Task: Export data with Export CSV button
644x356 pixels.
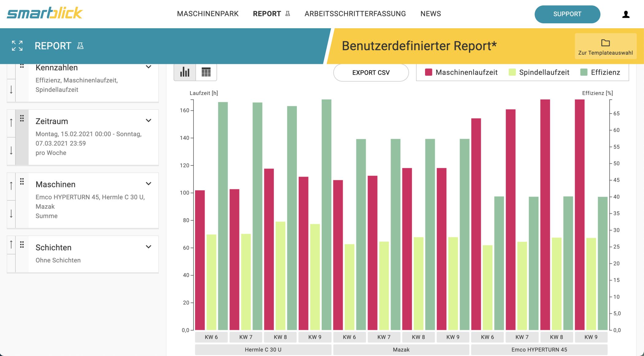Action: pyautogui.click(x=371, y=73)
